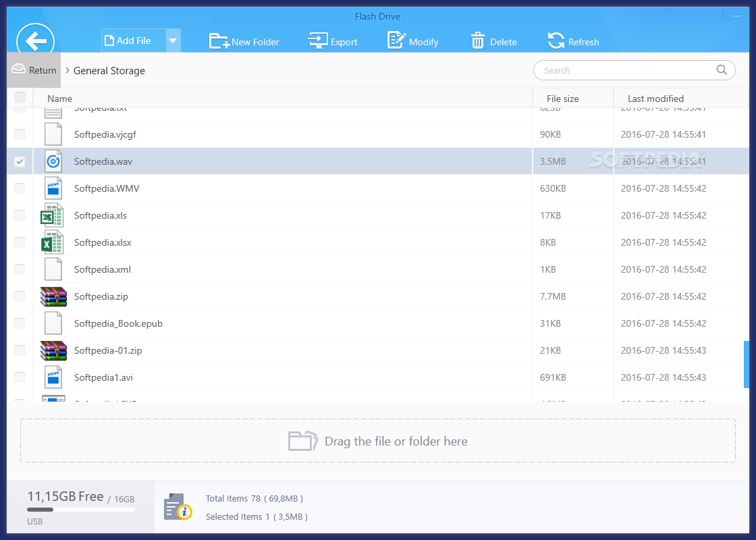Check the Softpedia.xls checkbox
Viewport: 756px width, 540px height.
[x=20, y=215]
